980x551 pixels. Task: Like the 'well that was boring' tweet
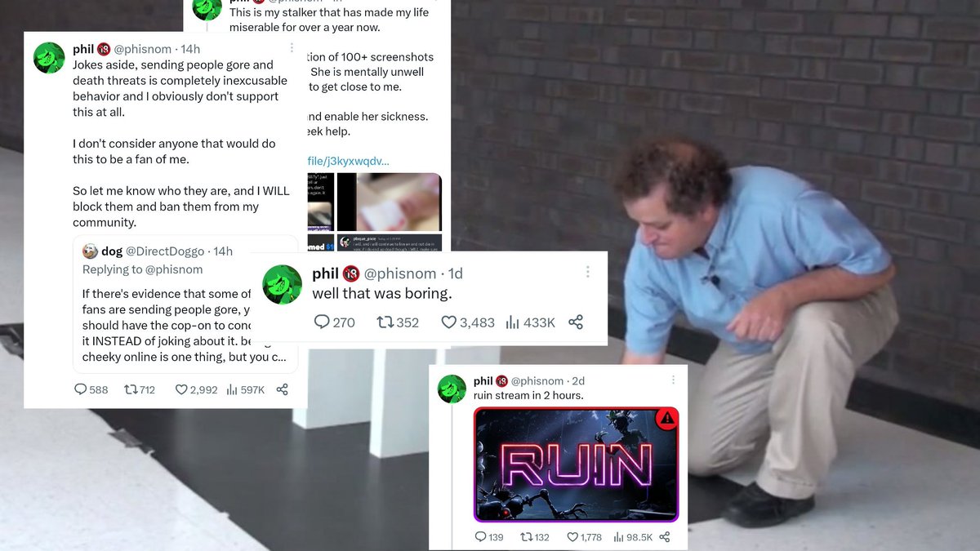coord(448,322)
